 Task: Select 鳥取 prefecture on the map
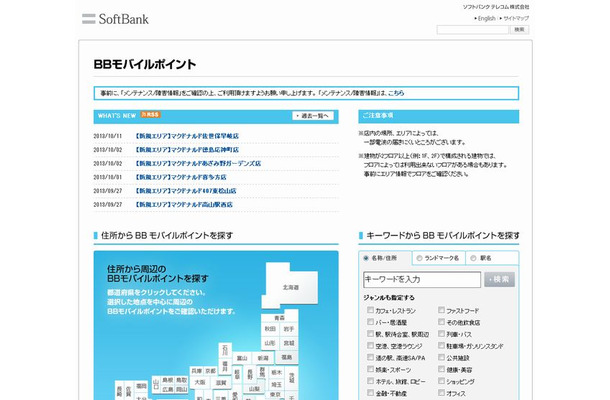(181, 380)
